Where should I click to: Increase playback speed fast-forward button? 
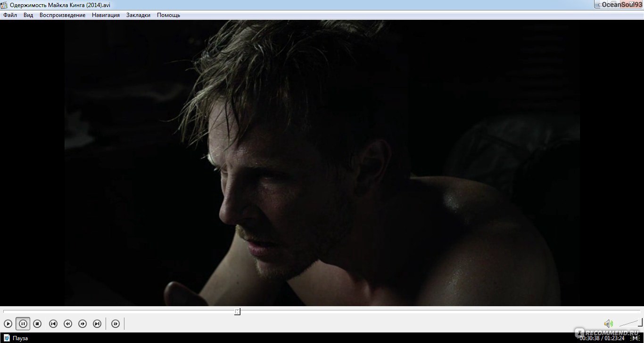83,324
